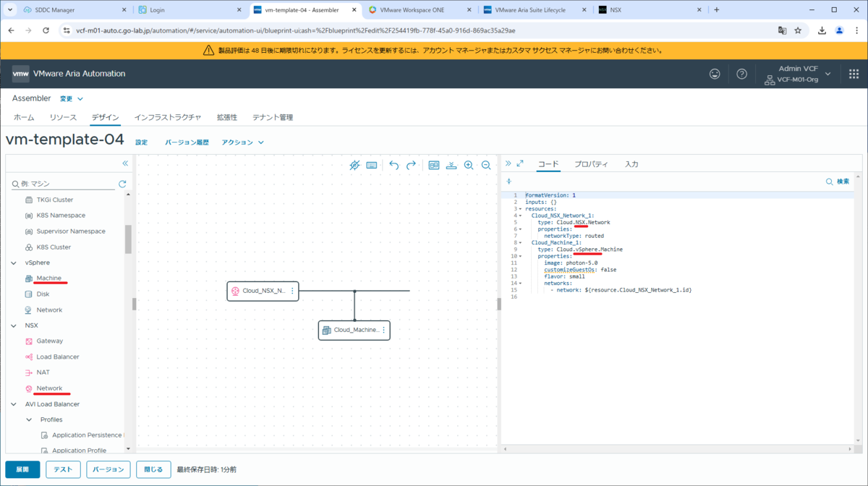Click the テスト button
868x486 pixels.
(x=63, y=469)
